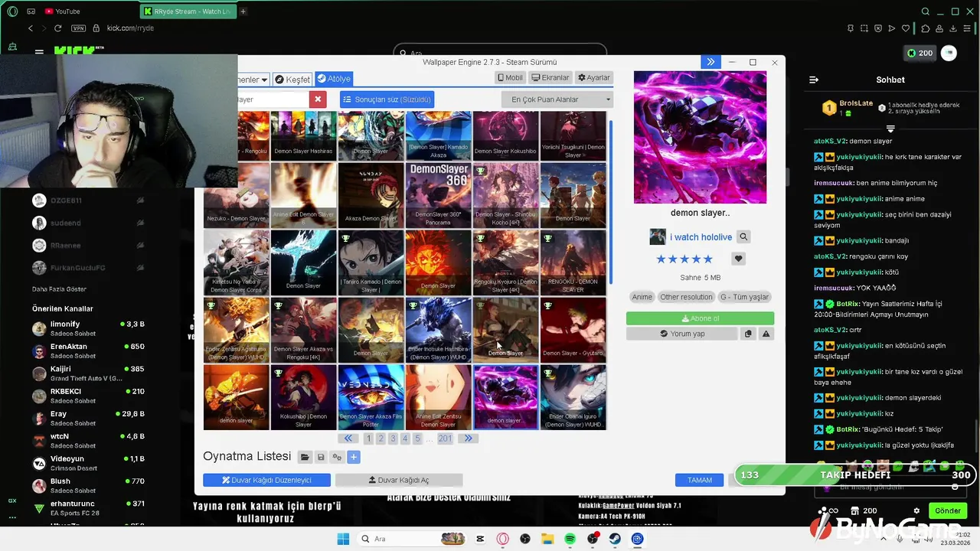Open the limonify recommended channel
Screen dimensions: 980x551
coord(88,328)
